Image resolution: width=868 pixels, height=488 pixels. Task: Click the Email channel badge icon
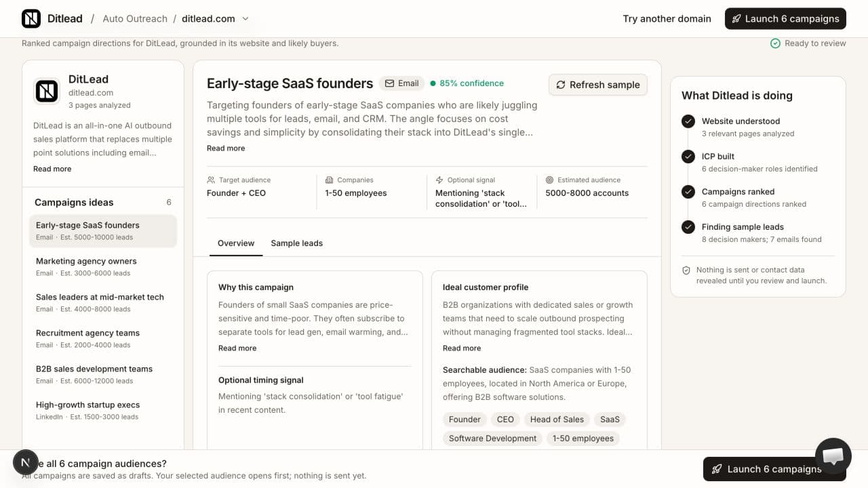389,83
